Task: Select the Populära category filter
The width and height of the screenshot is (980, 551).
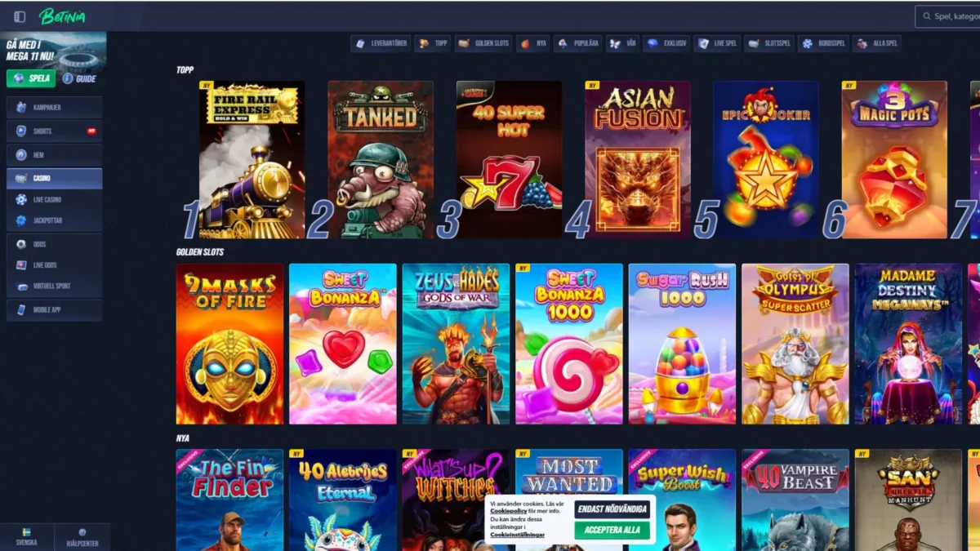Action: pyautogui.click(x=577, y=43)
